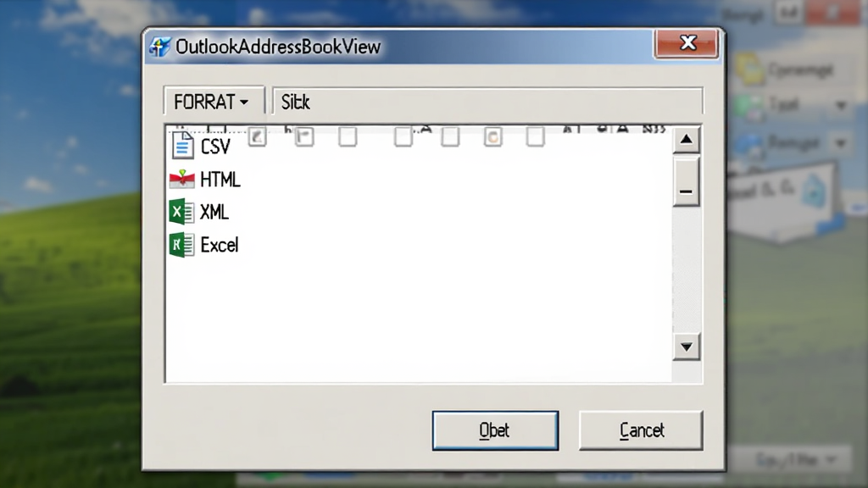Click the vertical scrollbar thumb
The width and height of the screenshot is (868, 488).
coord(686,181)
